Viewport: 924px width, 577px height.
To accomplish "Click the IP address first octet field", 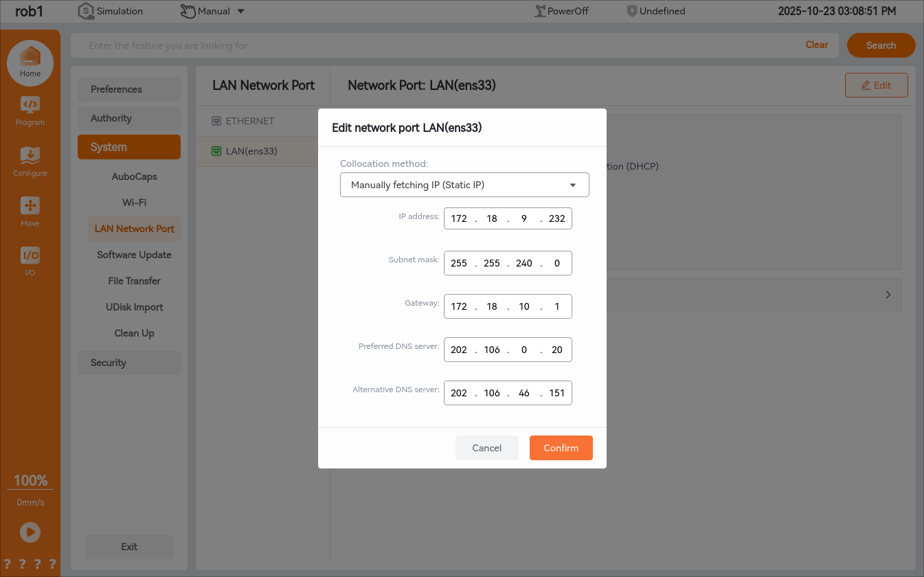I will pyautogui.click(x=459, y=218).
